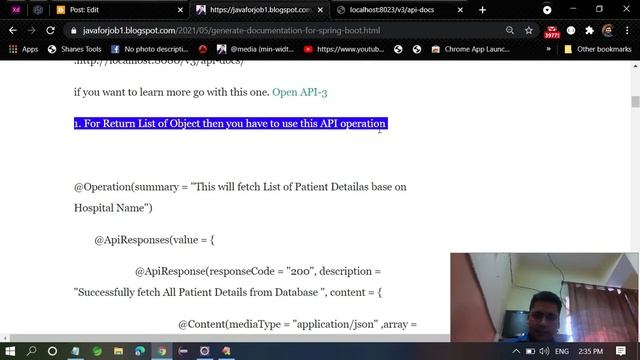Viewport: 640px width, 360px height.
Task: Open Cortana circle on the taskbar
Action: (52, 351)
